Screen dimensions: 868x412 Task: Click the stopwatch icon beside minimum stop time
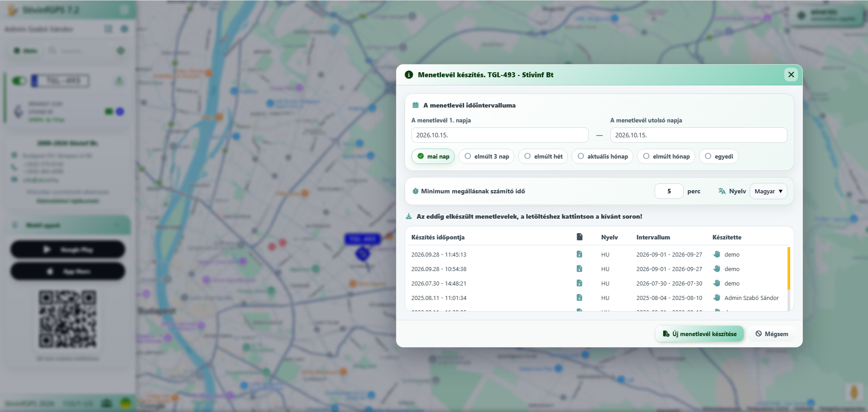pyautogui.click(x=415, y=191)
